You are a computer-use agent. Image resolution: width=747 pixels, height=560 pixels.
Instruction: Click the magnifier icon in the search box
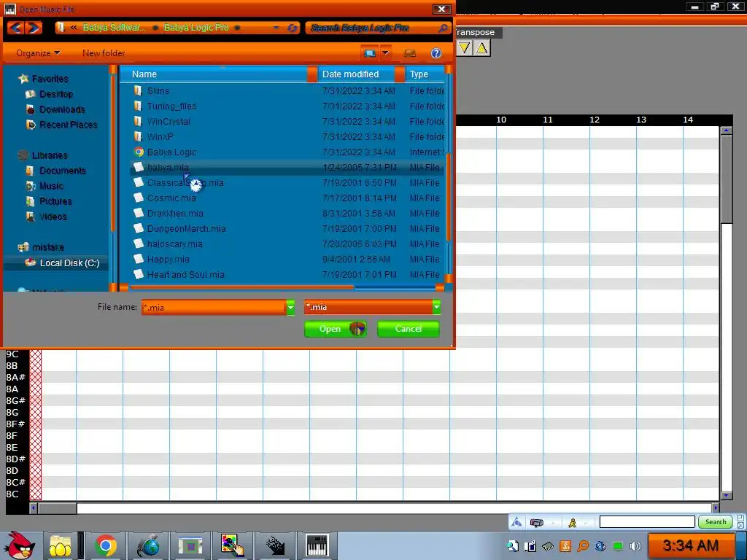pyautogui.click(x=443, y=28)
